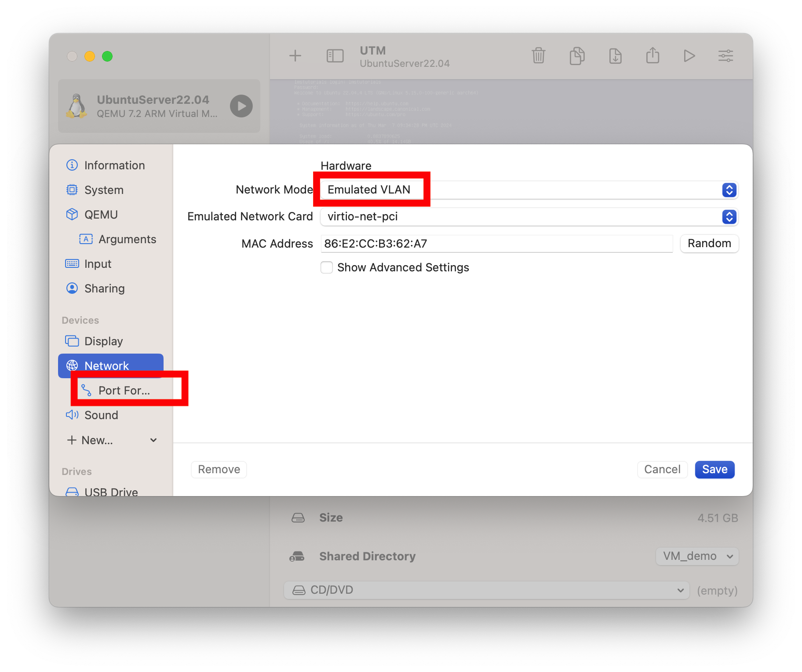Click the move-to-disk download icon in the toolbar
The width and height of the screenshot is (802, 672).
615,56
